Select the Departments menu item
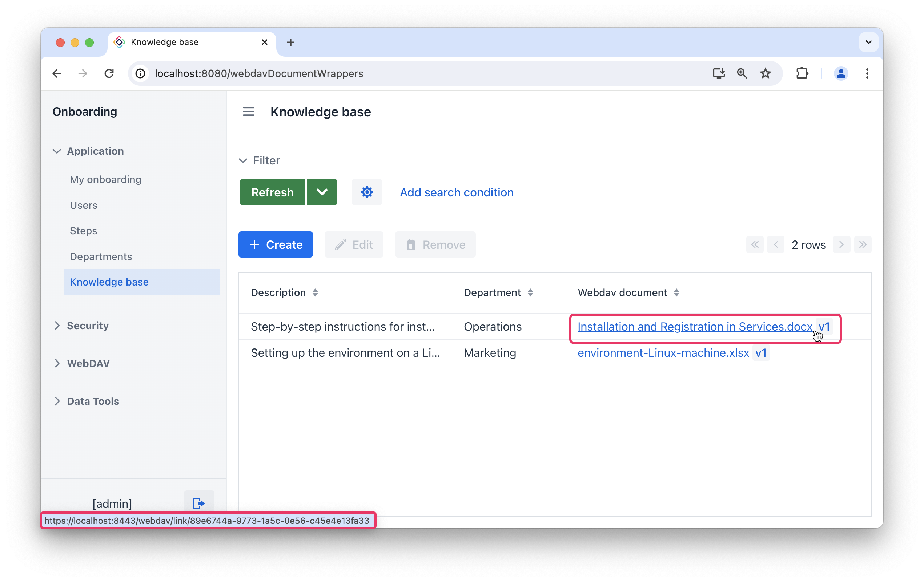This screenshot has width=924, height=582. tap(101, 256)
